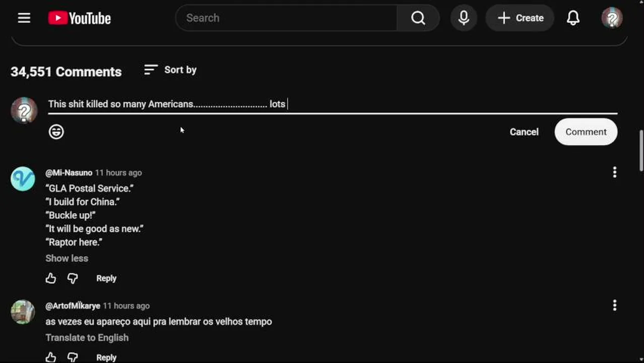Dislike the @Mi-Nasuno comment
The height and width of the screenshot is (363, 644).
tap(73, 278)
